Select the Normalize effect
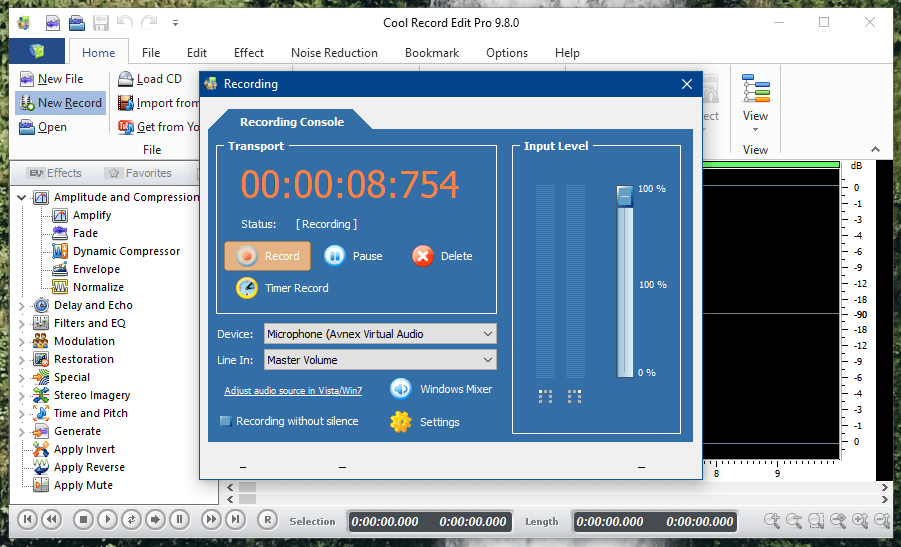901x547 pixels. [98, 287]
